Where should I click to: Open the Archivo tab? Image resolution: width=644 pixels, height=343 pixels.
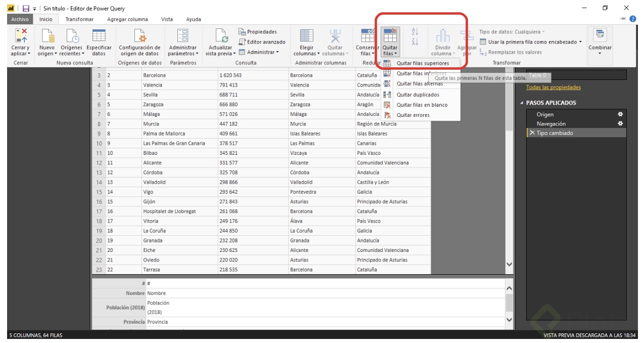[20, 19]
